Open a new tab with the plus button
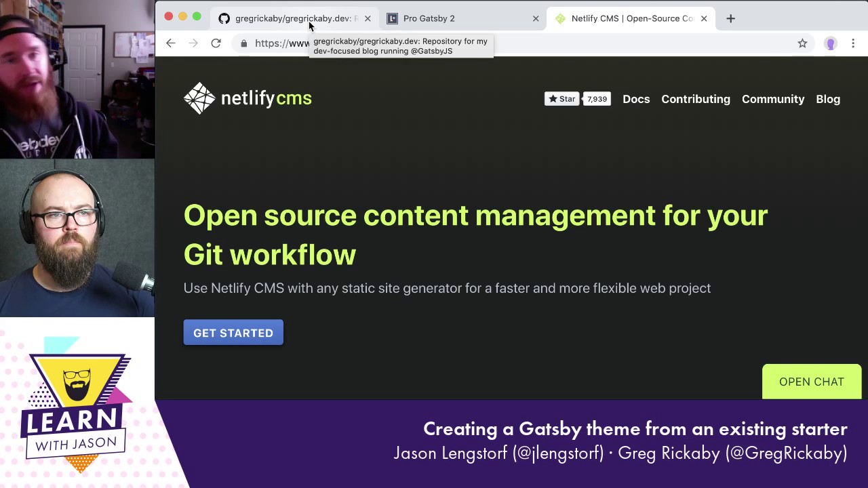This screenshot has width=868, height=488. pos(730,18)
